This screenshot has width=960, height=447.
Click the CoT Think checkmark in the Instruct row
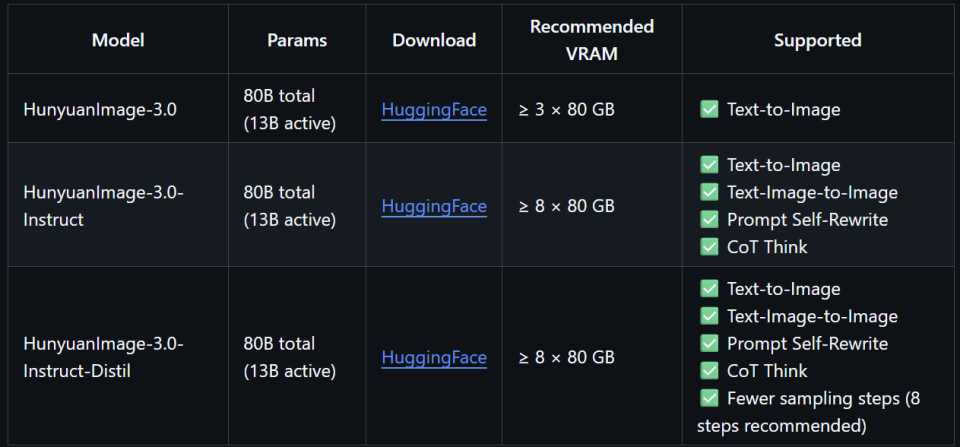[710, 246]
